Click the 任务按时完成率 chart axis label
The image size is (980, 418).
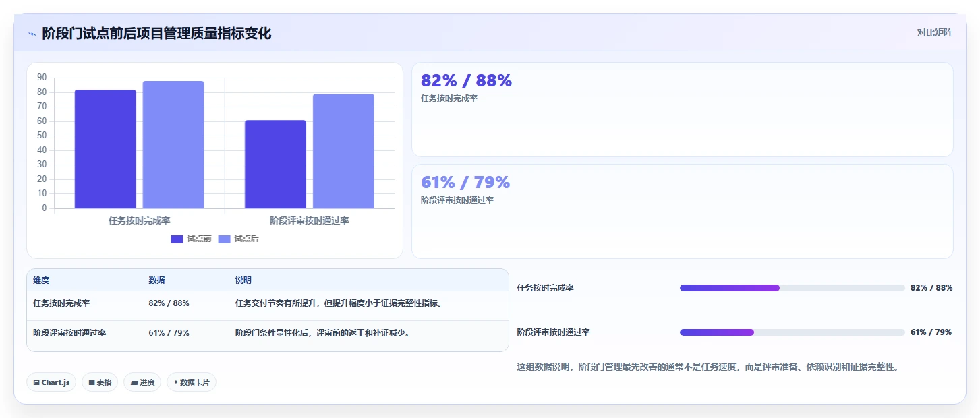139,220
